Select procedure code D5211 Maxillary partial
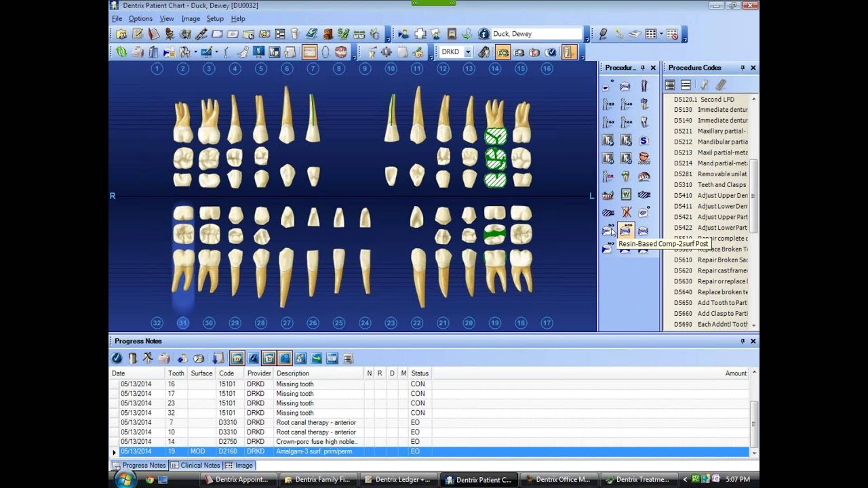 (x=711, y=131)
